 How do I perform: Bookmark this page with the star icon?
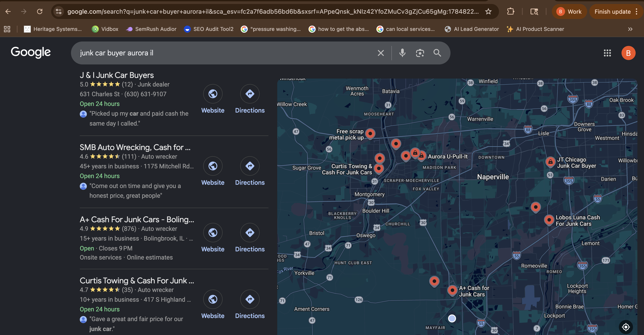click(x=488, y=11)
